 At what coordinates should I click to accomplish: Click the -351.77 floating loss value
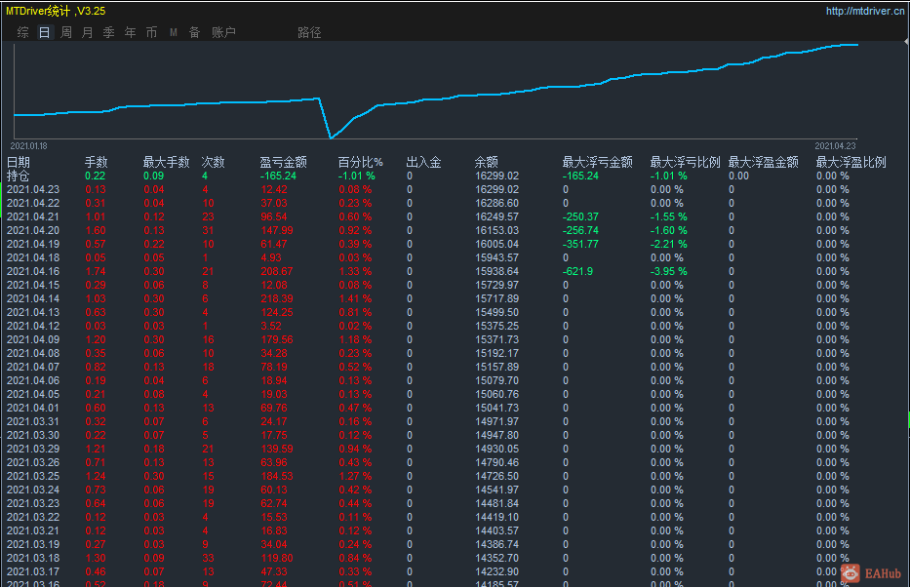point(580,244)
